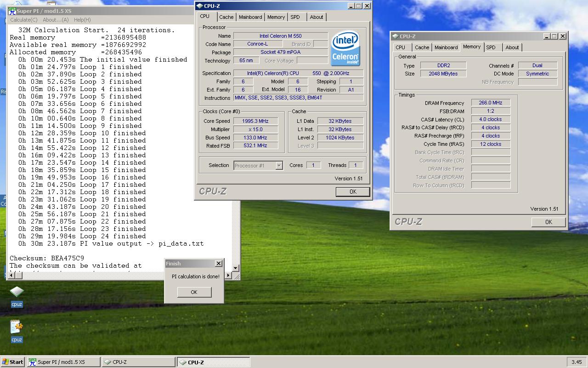Switch to CPU tab in Memory window
The height and width of the screenshot is (368, 588).
click(401, 47)
